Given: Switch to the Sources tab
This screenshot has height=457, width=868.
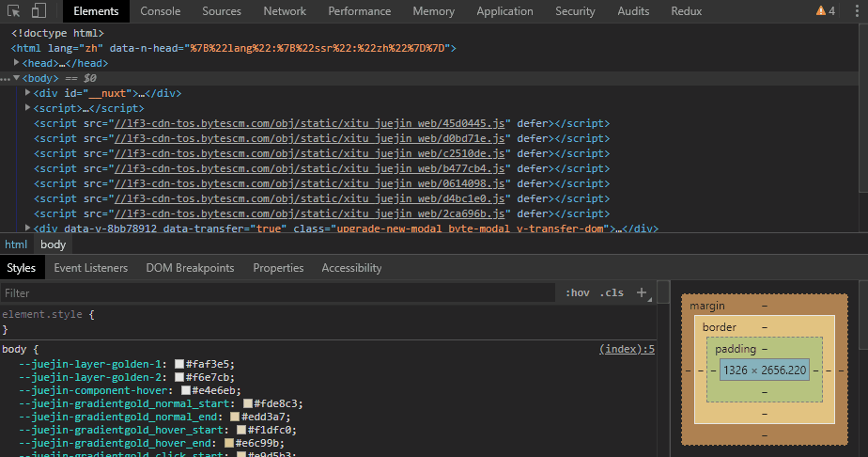Looking at the screenshot, I should (222, 11).
